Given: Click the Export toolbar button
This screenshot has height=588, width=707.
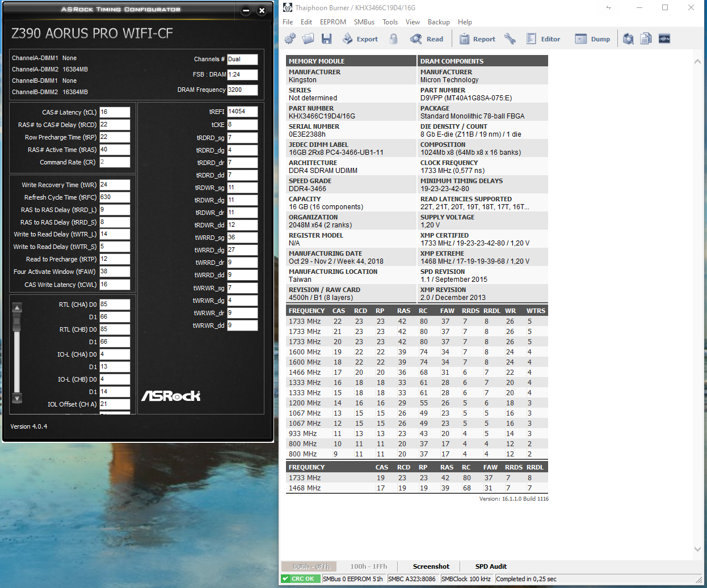Looking at the screenshot, I should (x=360, y=39).
